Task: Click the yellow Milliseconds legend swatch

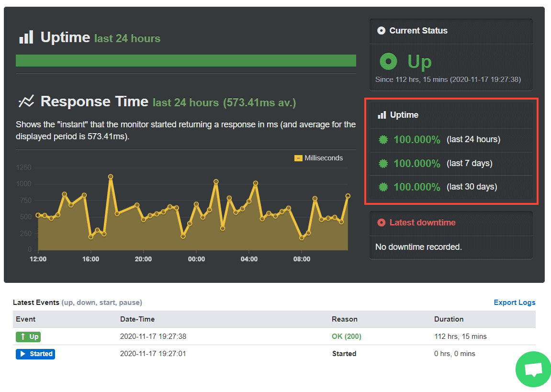Action: point(298,157)
